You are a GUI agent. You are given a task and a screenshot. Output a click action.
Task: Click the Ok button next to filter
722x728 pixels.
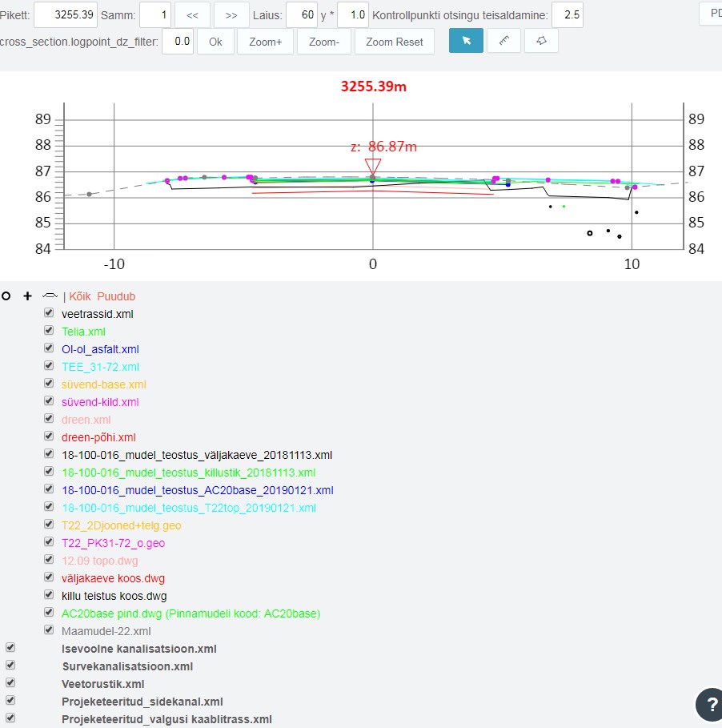pos(215,42)
